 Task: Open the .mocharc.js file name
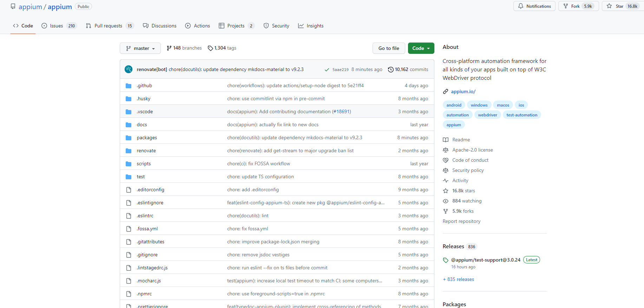(149, 281)
